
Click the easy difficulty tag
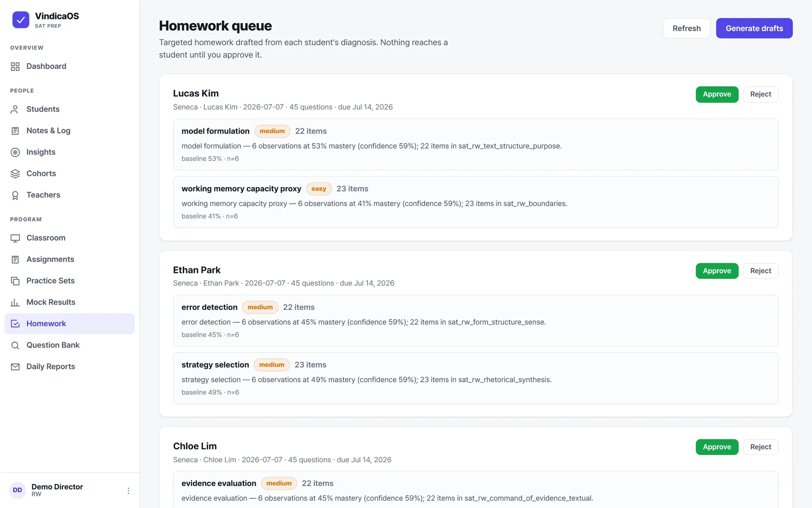[319, 189]
